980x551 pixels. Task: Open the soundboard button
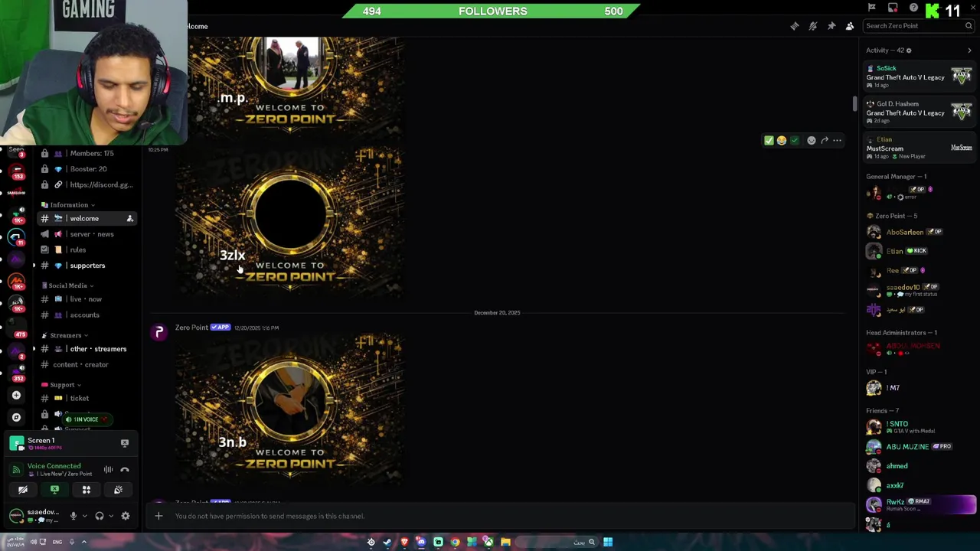tap(118, 490)
